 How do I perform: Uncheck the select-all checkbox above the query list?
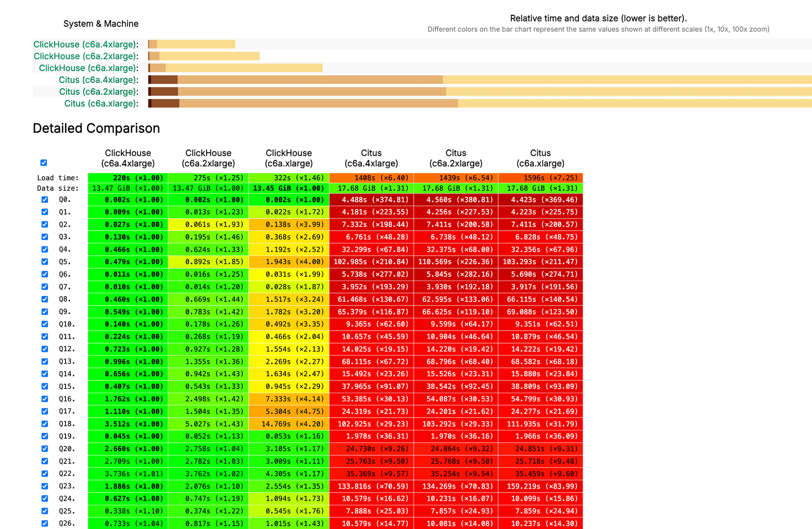[x=44, y=163]
